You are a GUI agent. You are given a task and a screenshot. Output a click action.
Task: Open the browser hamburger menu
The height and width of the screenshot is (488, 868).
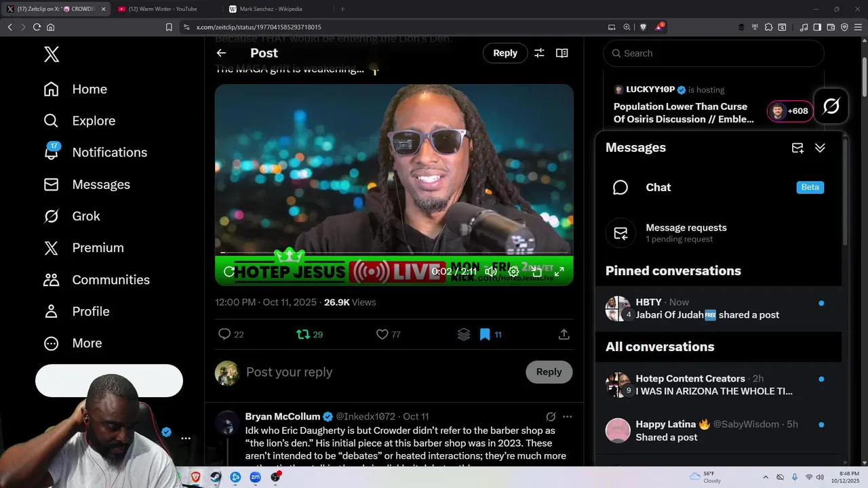click(x=858, y=27)
